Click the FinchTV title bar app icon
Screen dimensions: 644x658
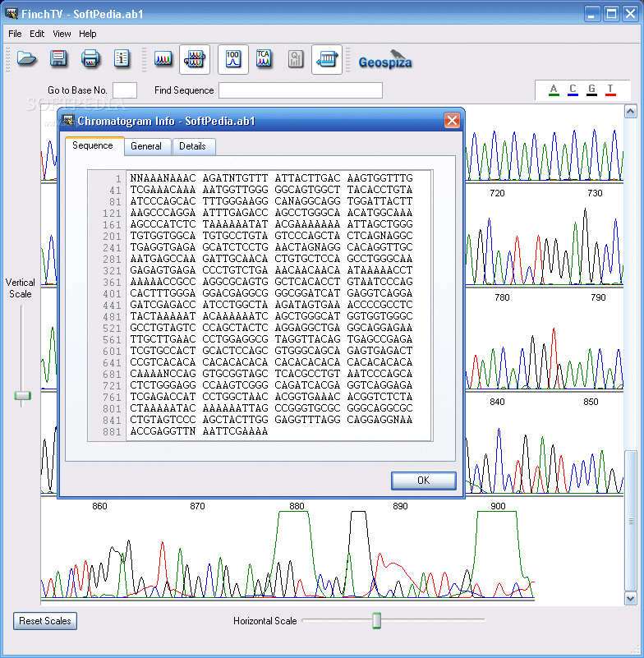point(11,13)
